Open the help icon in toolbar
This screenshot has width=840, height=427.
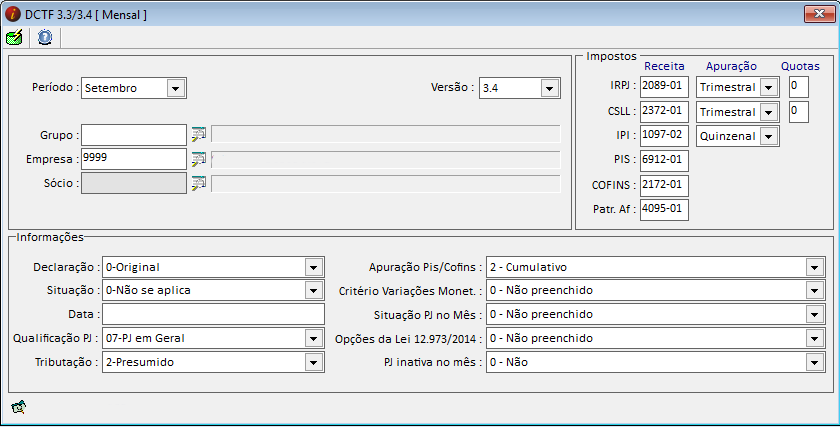click(x=45, y=38)
